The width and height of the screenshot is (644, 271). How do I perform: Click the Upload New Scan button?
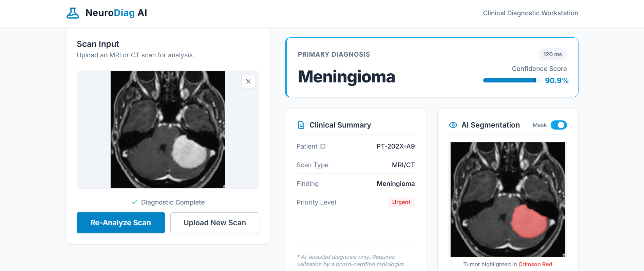click(214, 222)
